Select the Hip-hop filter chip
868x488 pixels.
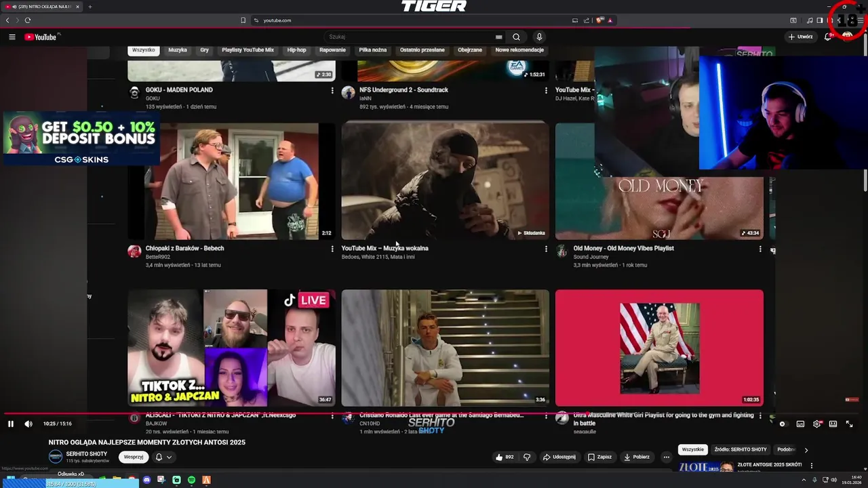point(296,50)
